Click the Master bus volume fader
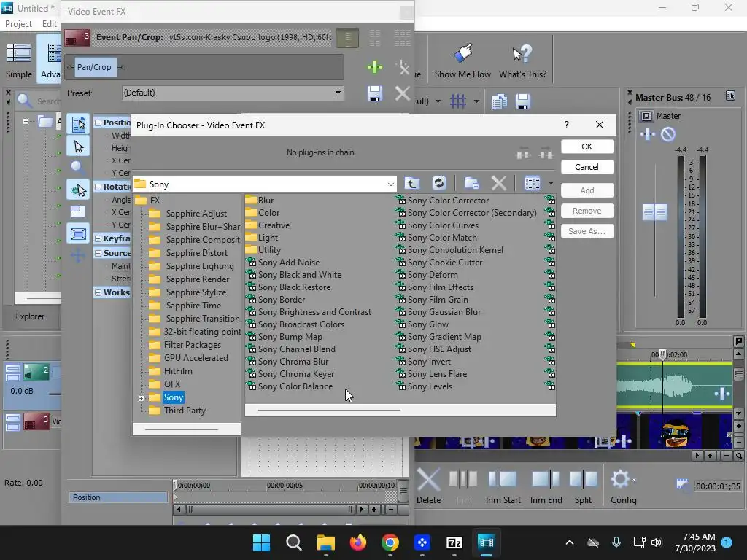 tap(654, 212)
